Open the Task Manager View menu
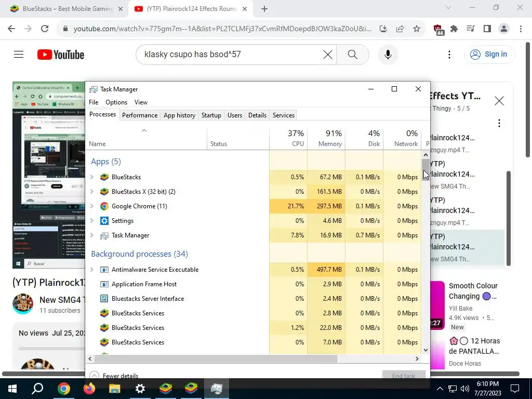Viewport: 532px width, 399px height. [141, 102]
